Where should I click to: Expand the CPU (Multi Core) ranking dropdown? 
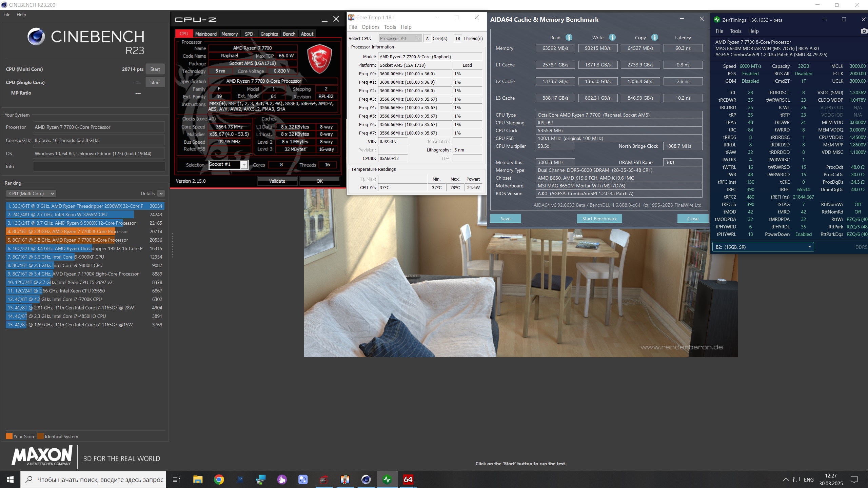tap(31, 194)
